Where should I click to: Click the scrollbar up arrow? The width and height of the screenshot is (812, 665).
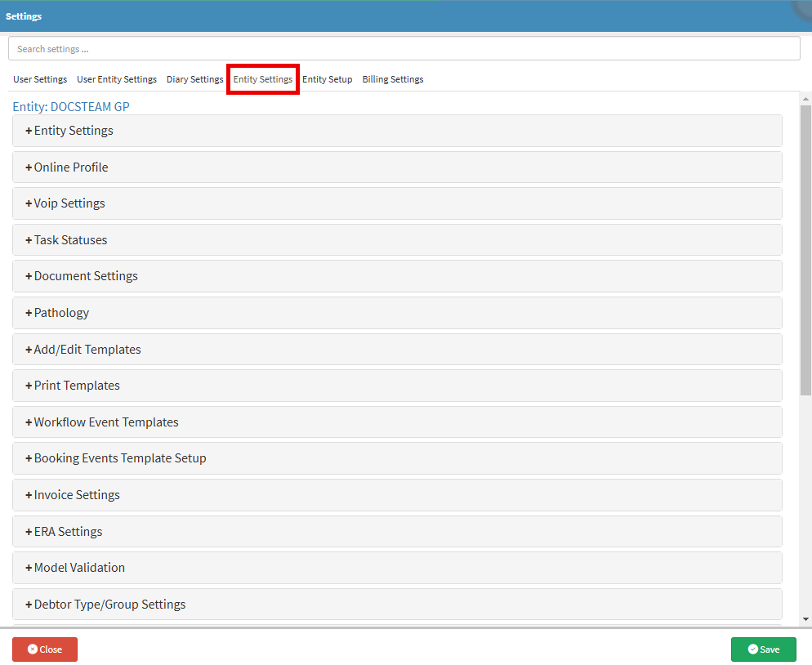(x=805, y=98)
